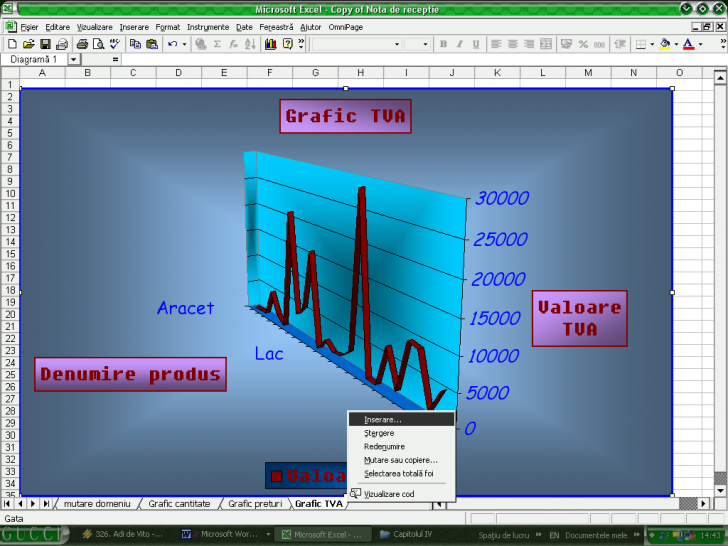
Task: Open a file with the Open folder icon
Action: coord(28,44)
